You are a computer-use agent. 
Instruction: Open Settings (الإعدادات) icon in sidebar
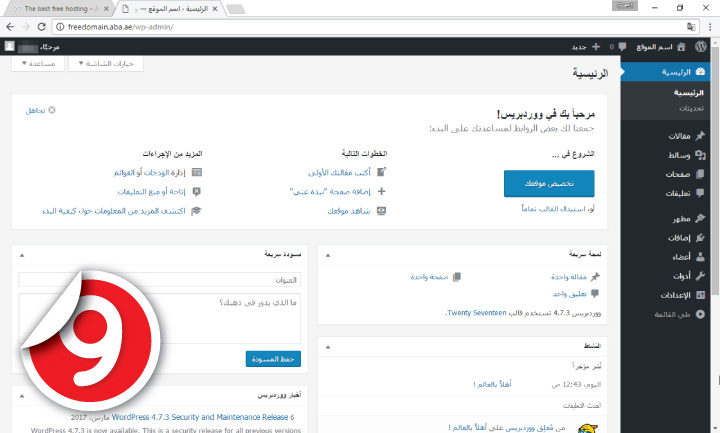pyautogui.click(x=700, y=295)
